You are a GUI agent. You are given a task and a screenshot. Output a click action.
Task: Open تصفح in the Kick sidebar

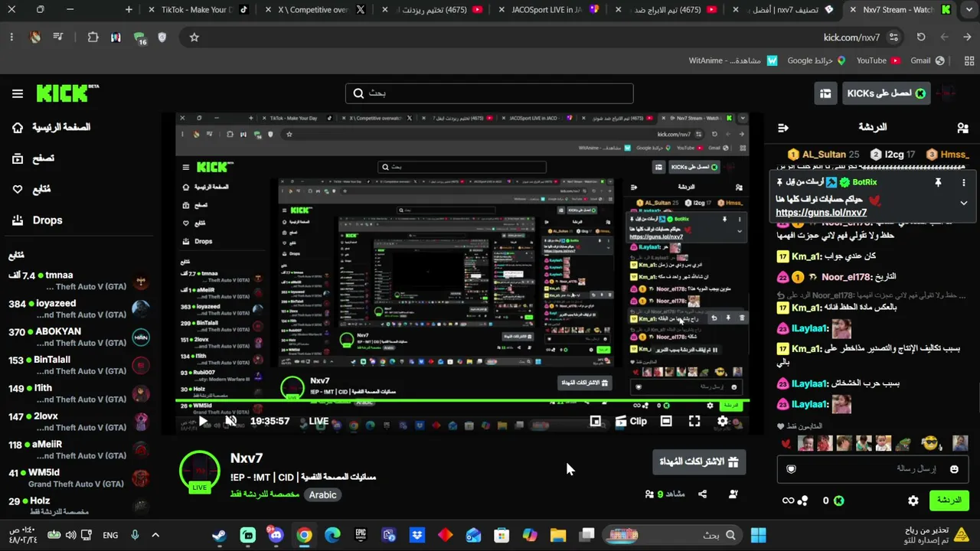[34, 158]
